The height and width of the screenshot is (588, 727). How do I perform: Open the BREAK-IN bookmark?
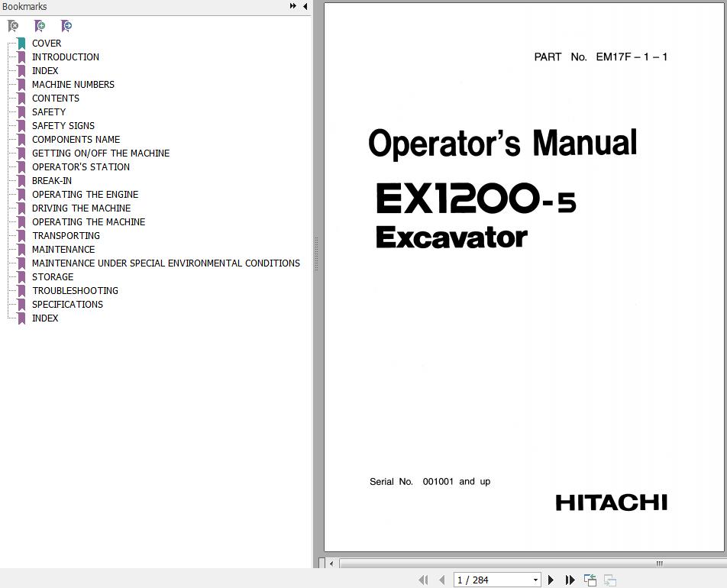point(51,181)
